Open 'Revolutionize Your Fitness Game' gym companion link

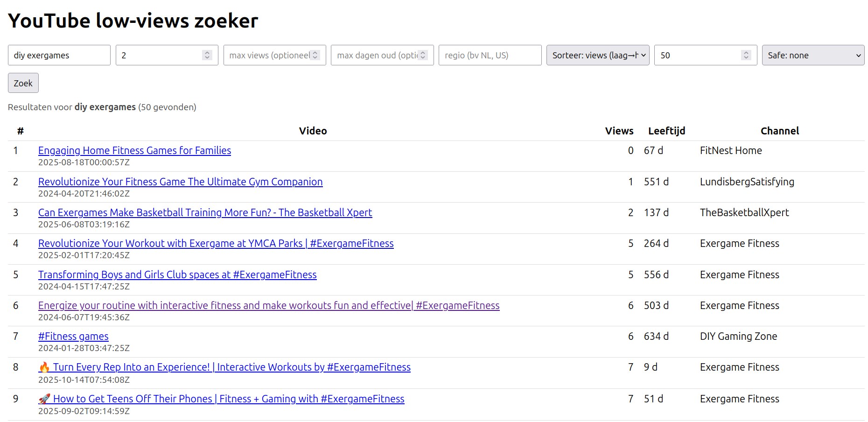pyautogui.click(x=180, y=182)
